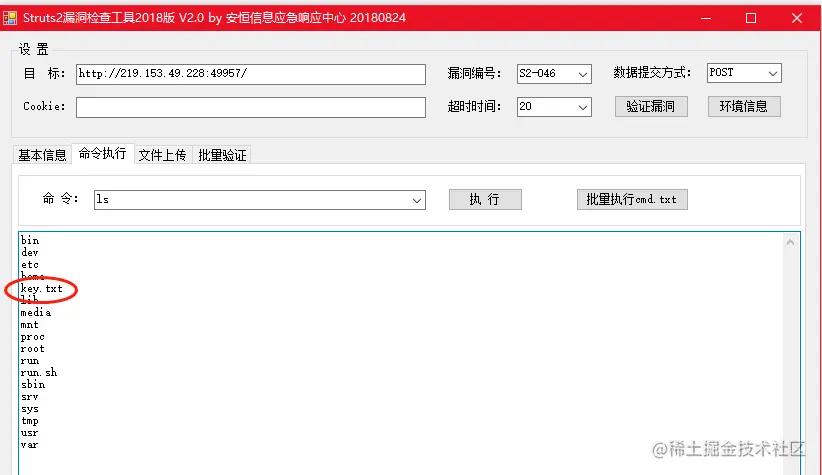This screenshot has height=475, width=822.
Task: Click the proc entry in output
Action: pos(33,337)
